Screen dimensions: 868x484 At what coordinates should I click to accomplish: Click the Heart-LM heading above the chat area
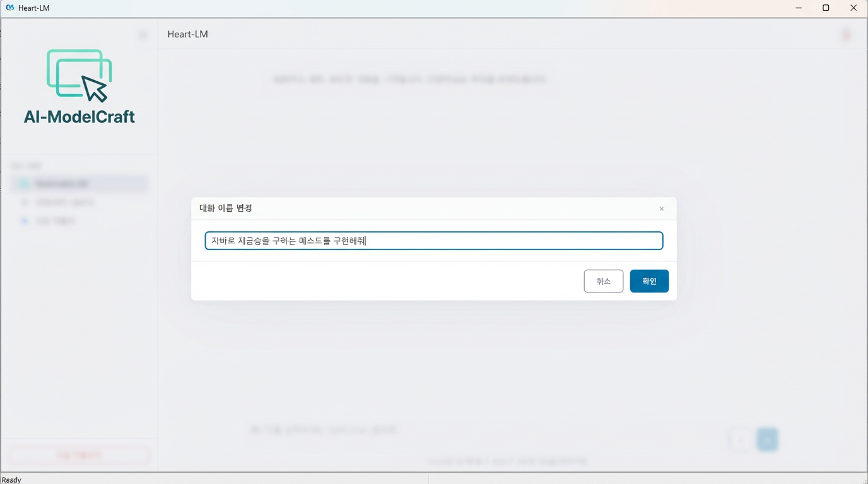[187, 34]
